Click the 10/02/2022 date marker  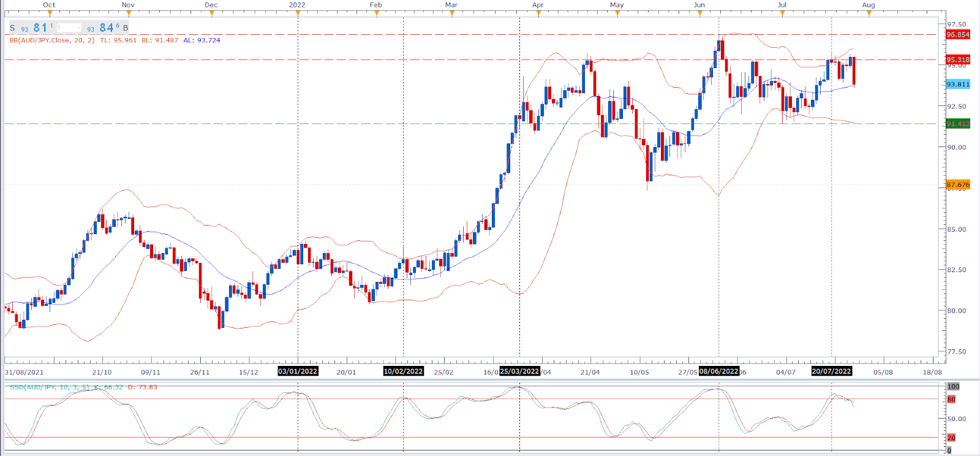(403, 371)
